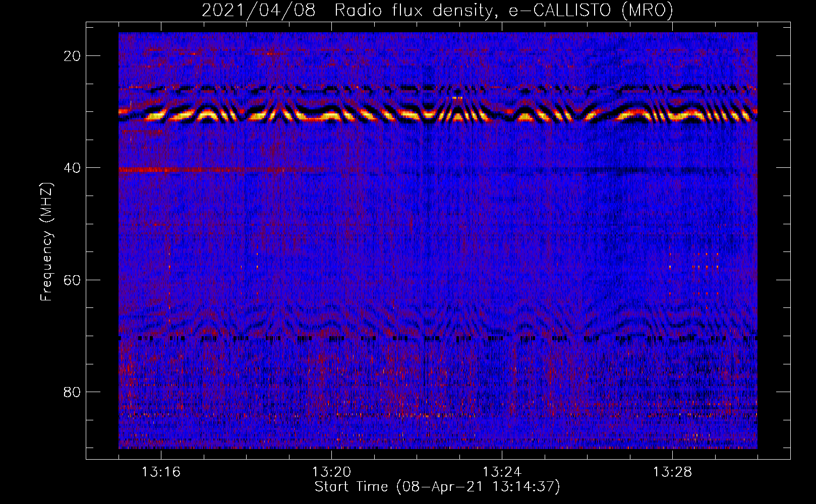Click the 13:24 time tick label

(502, 472)
